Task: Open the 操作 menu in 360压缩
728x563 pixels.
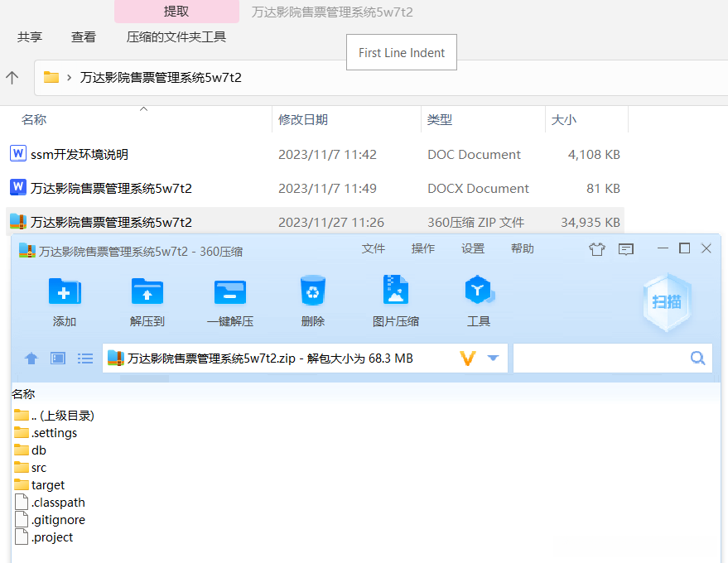Action: [423, 248]
